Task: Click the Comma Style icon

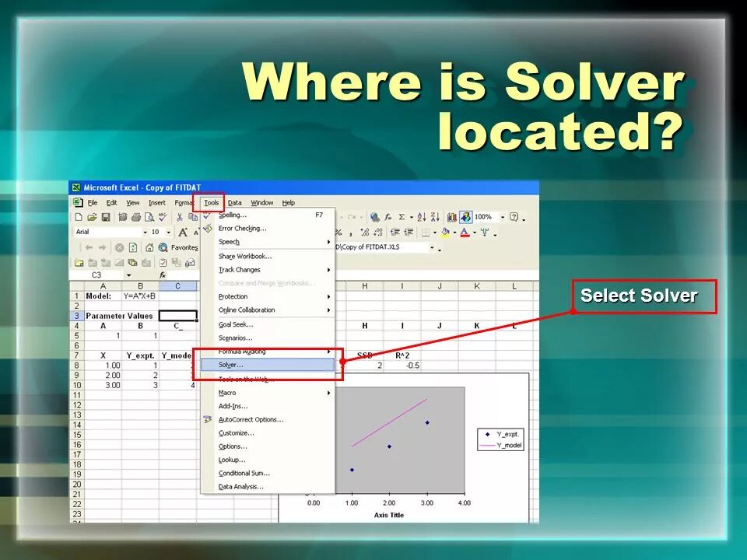Action: point(351,233)
